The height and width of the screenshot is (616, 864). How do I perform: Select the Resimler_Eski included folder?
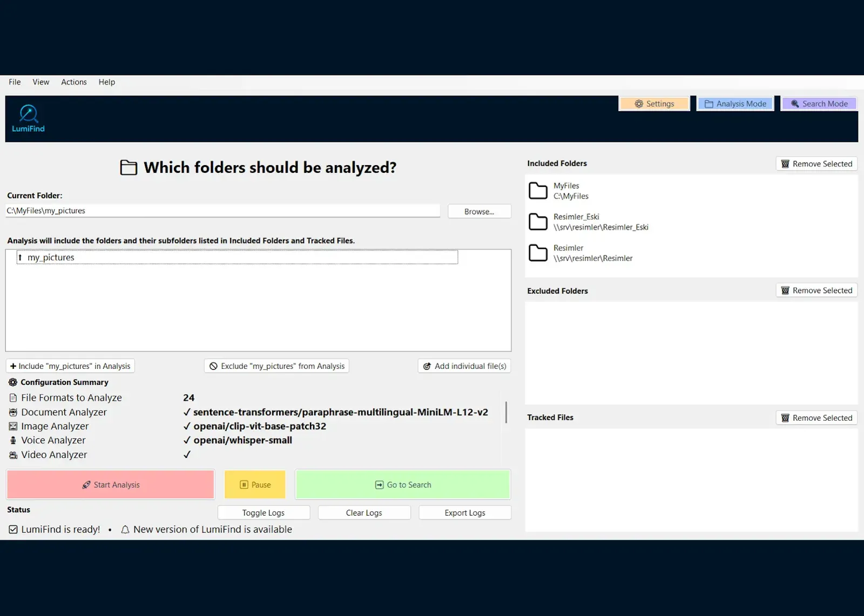click(x=691, y=222)
